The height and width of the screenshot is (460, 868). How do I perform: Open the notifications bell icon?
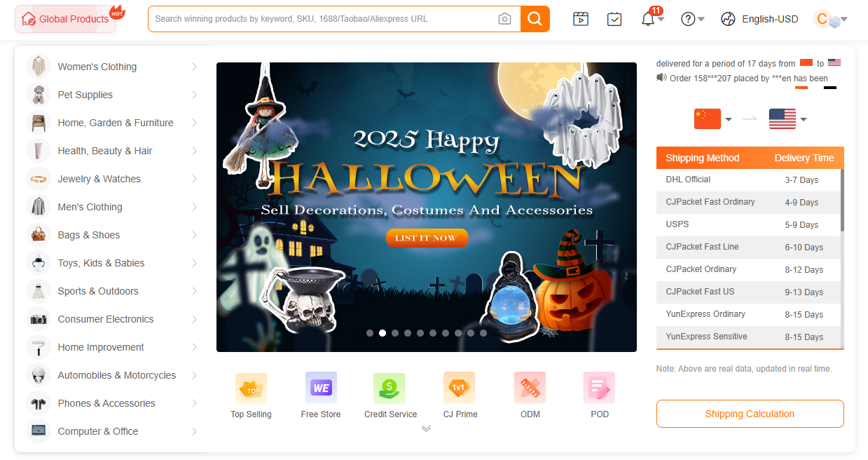pyautogui.click(x=648, y=19)
